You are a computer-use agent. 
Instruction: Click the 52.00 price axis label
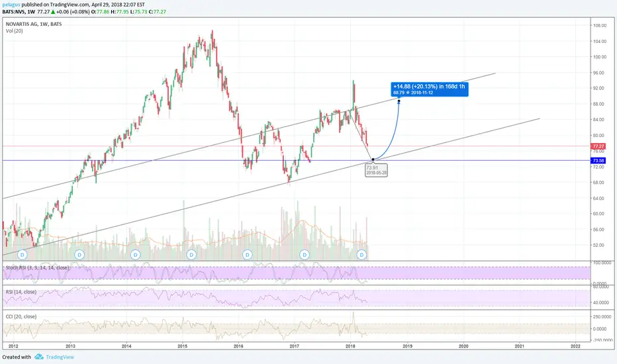[x=598, y=245]
